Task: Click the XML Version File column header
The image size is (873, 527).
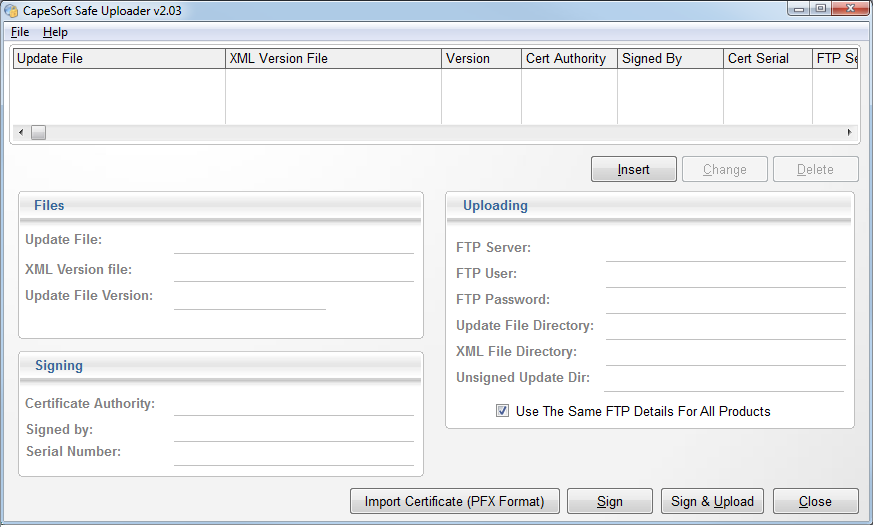Action: (332, 58)
